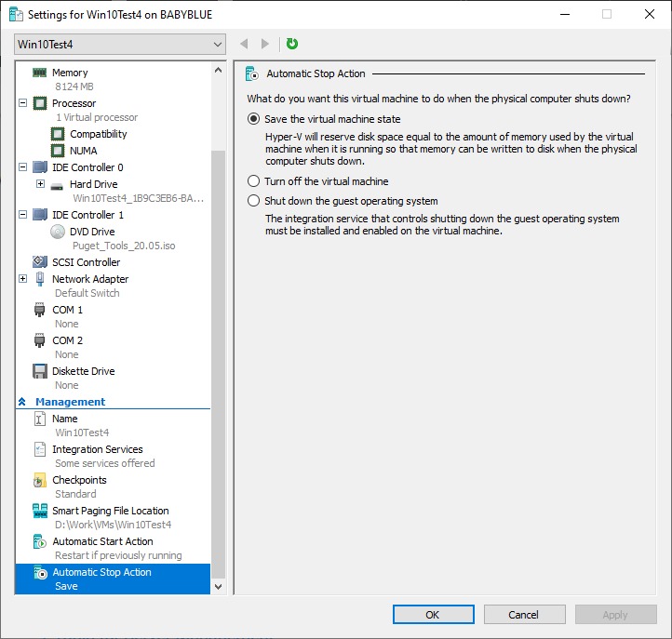Select Save the virtual machine state
This screenshot has height=639, width=672.
pyautogui.click(x=254, y=119)
